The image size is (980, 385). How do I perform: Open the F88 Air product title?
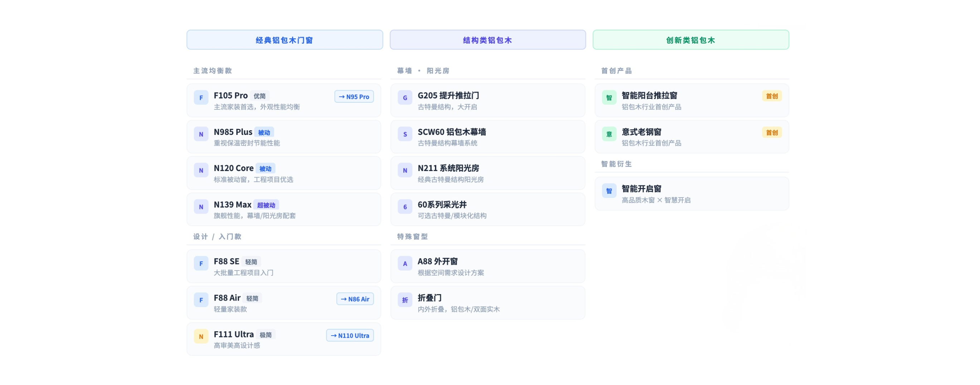click(x=227, y=298)
